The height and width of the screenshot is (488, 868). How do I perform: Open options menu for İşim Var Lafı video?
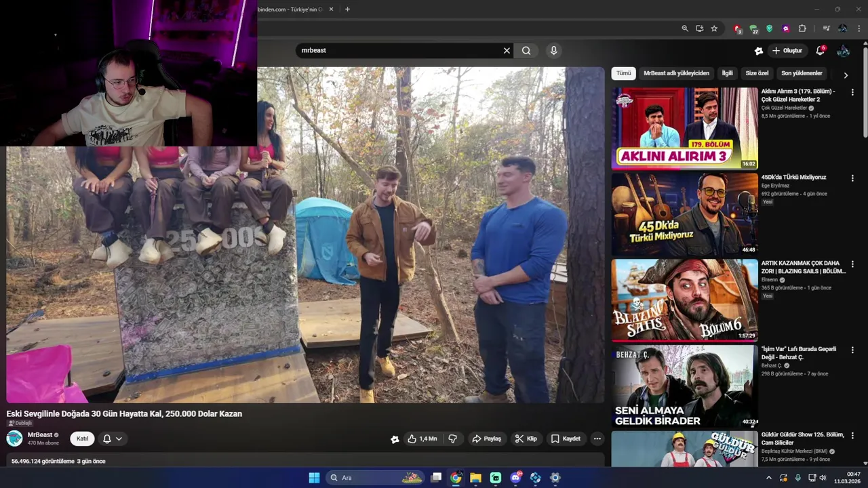click(852, 350)
